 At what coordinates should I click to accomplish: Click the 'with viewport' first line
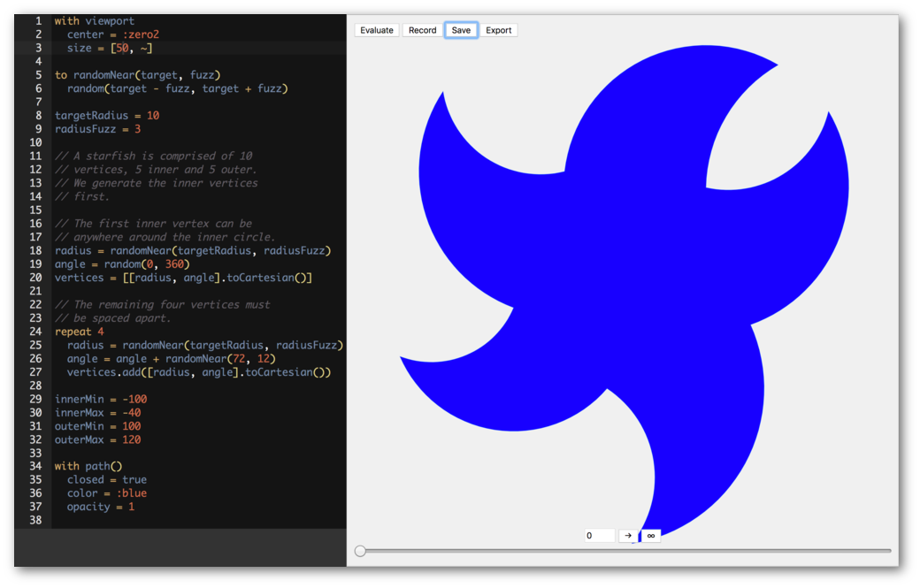(95, 21)
